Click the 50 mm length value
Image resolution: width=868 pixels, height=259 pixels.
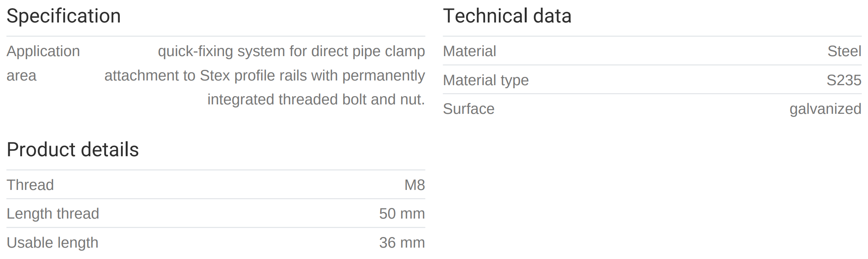[x=402, y=214]
